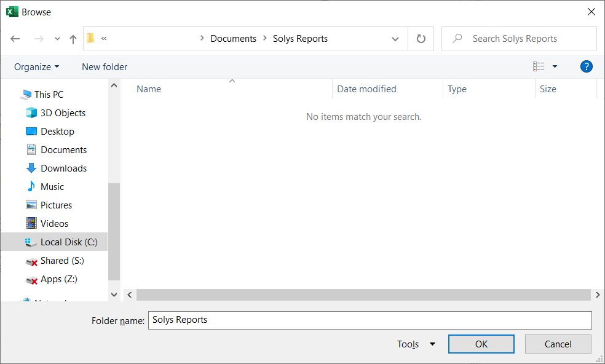This screenshot has height=364, width=605.
Task: Click the horizontal scrollbar thumb
Action: click(364, 295)
